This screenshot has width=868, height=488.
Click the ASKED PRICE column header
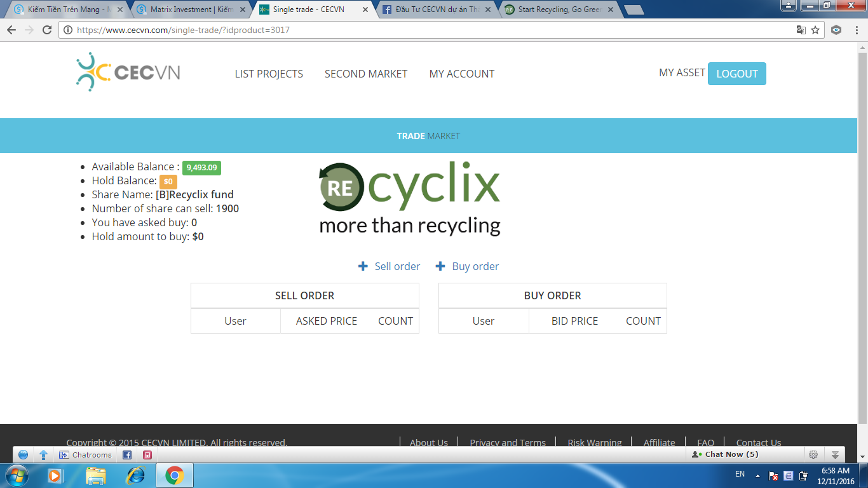[x=327, y=321]
